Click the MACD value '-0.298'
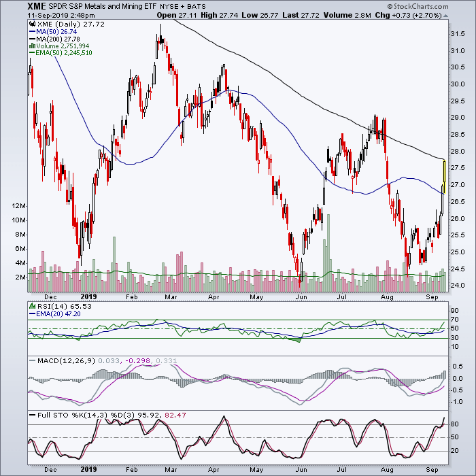Image resolution: width=476 pixels, height=476 pixels. click(x=138, y=360)
